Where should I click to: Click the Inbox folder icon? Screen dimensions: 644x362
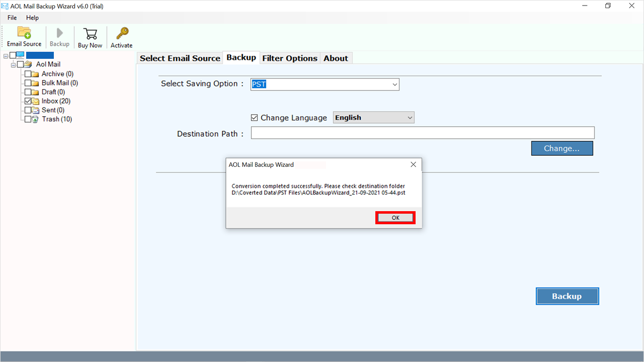tap(35, 101)
